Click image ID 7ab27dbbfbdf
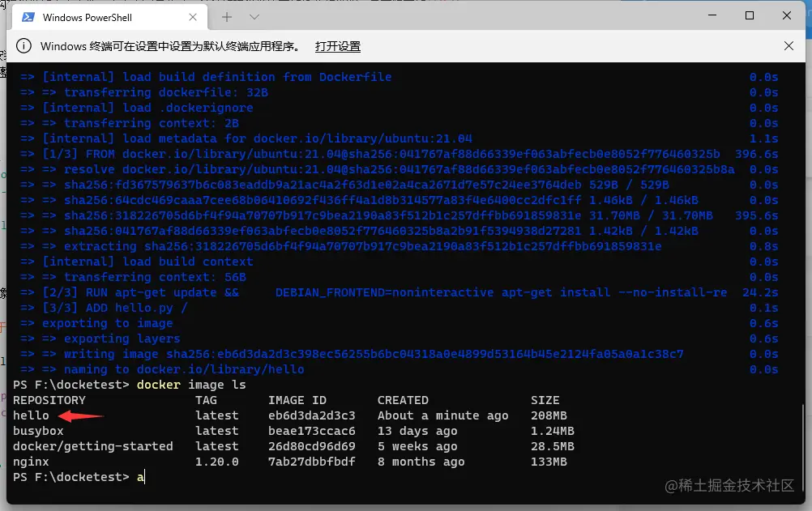Image resolution: width=812 pixels, height=511 pixels. click(x=312, y=462)
